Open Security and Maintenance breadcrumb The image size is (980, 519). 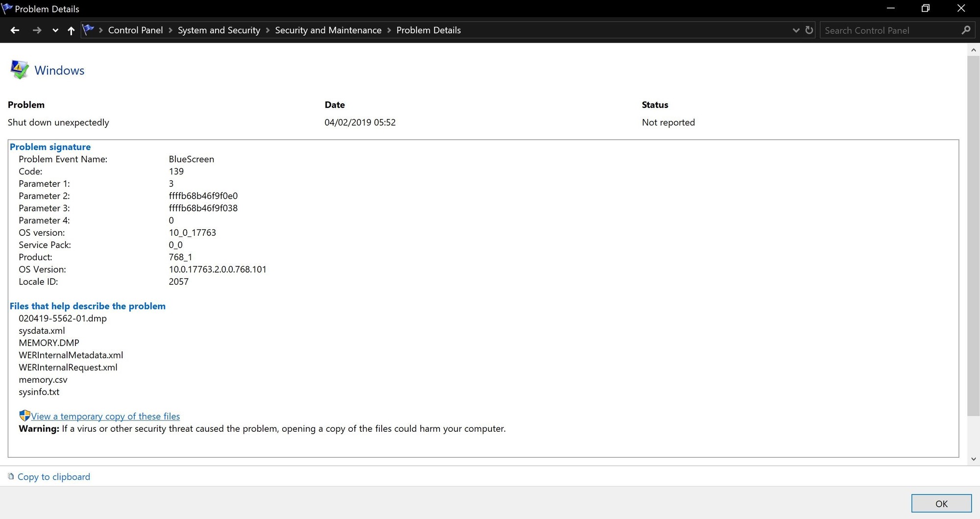(x=328, y=30)
